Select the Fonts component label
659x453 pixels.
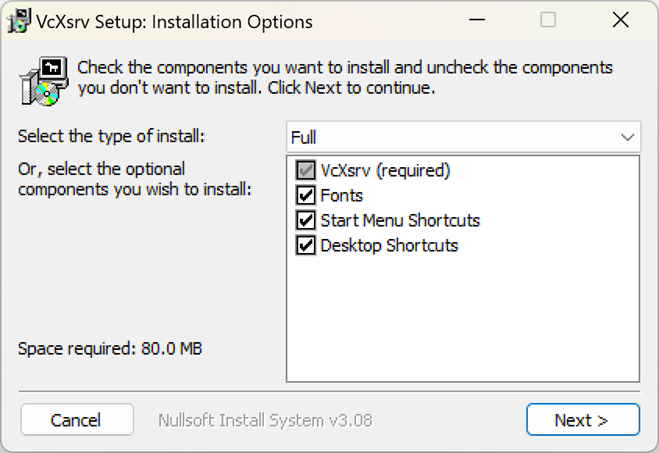tap(341, 196)
